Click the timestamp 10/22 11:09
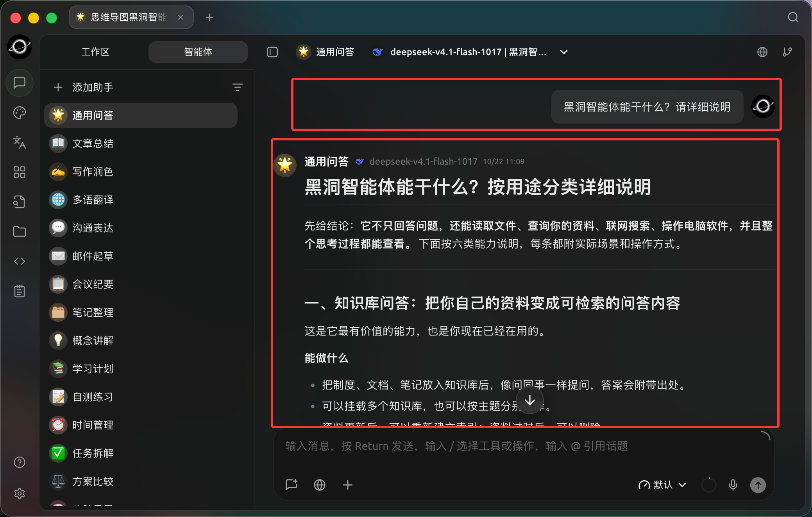The height and width of the screenshot is (517, 812). point(504,162)
